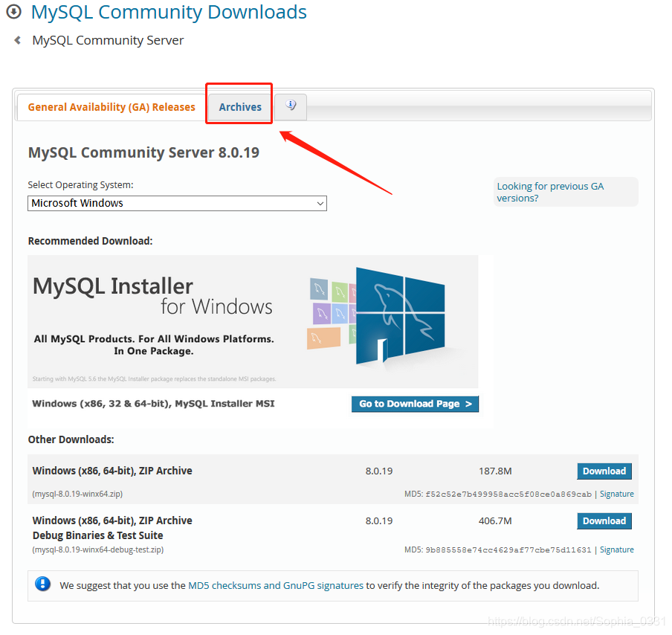672x635 pixels.
Task: Open the Select Operating System dropdown
Action: pos(177,203)
